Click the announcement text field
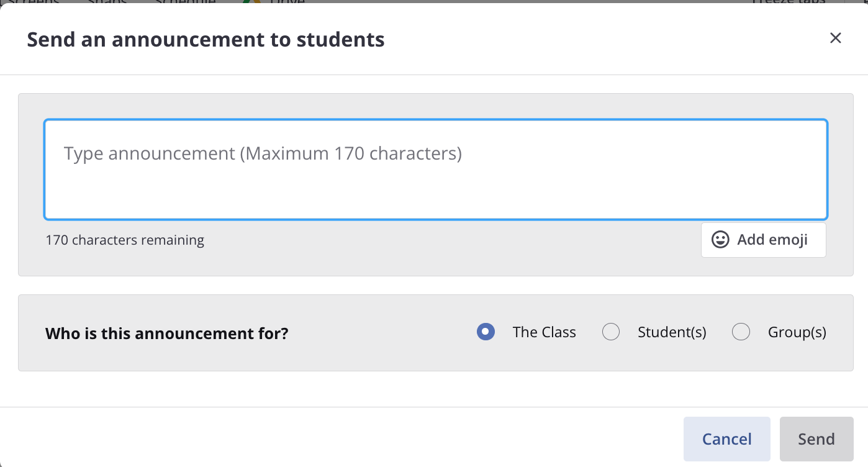The width and height of the screenshot is (868, 467). coord(436,170)
